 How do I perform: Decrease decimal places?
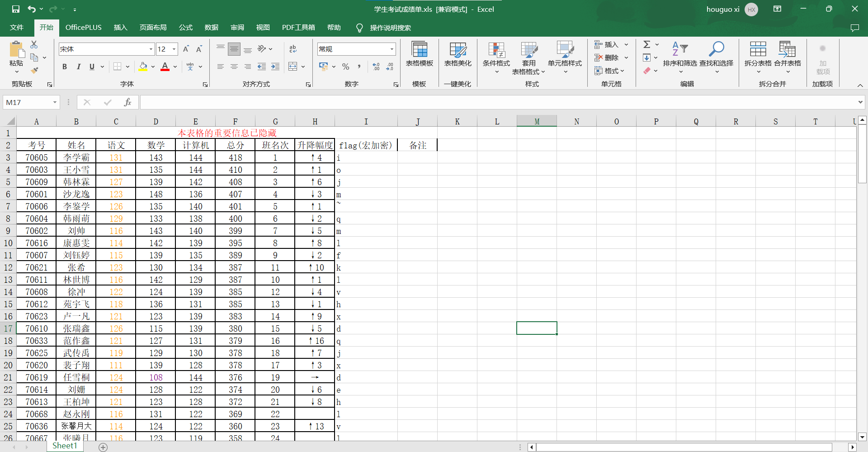coord(390,67)
